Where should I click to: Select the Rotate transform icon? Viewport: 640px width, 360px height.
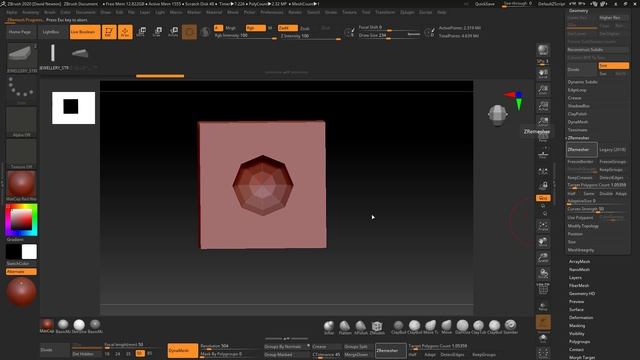[173, 32]
